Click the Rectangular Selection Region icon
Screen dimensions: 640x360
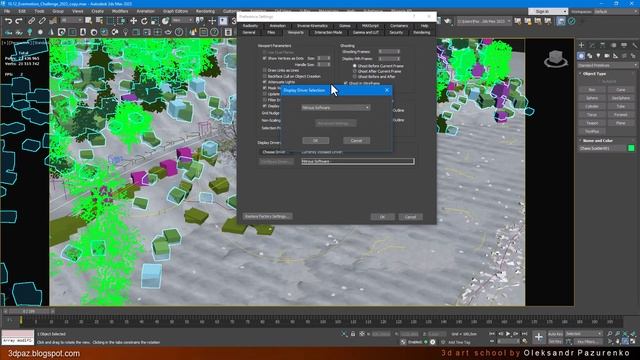[111, 21]
